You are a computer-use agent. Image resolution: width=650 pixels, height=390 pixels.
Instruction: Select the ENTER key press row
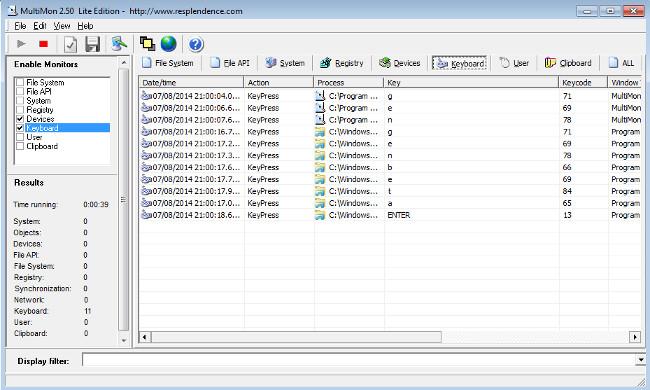tap(390, 215)
